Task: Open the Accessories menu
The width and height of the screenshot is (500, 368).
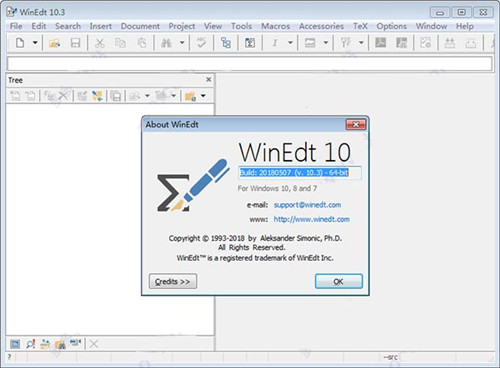Action: (x=321, y=26)
